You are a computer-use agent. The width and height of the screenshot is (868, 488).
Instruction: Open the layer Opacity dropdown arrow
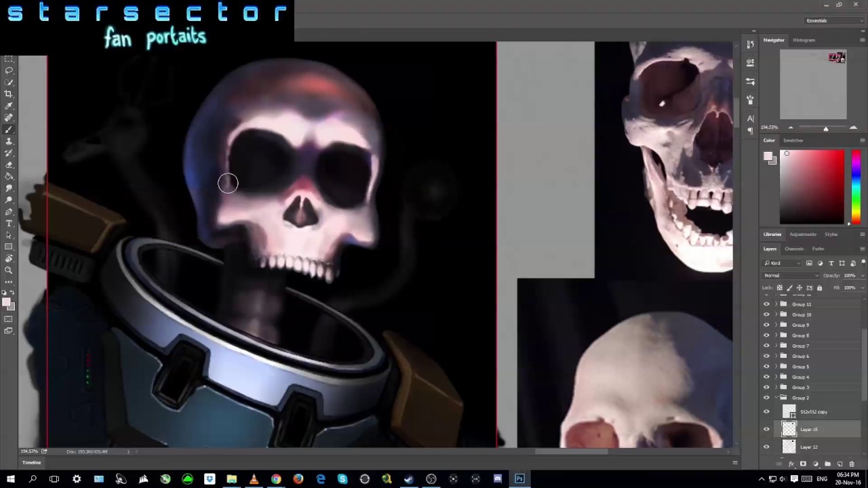(x=861, y=275)
